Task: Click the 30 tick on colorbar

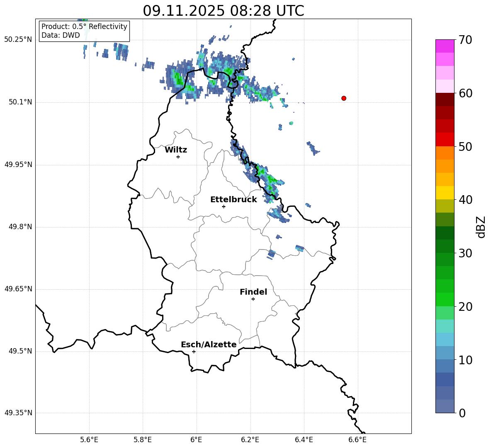Action: (465, 253)
